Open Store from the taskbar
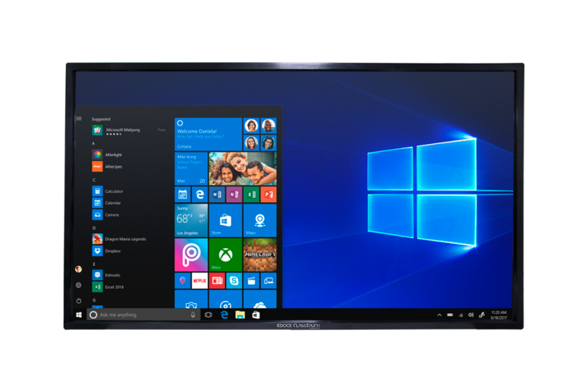Image resolution: width=588 pixels, height=392 pixels. point(256,315)
